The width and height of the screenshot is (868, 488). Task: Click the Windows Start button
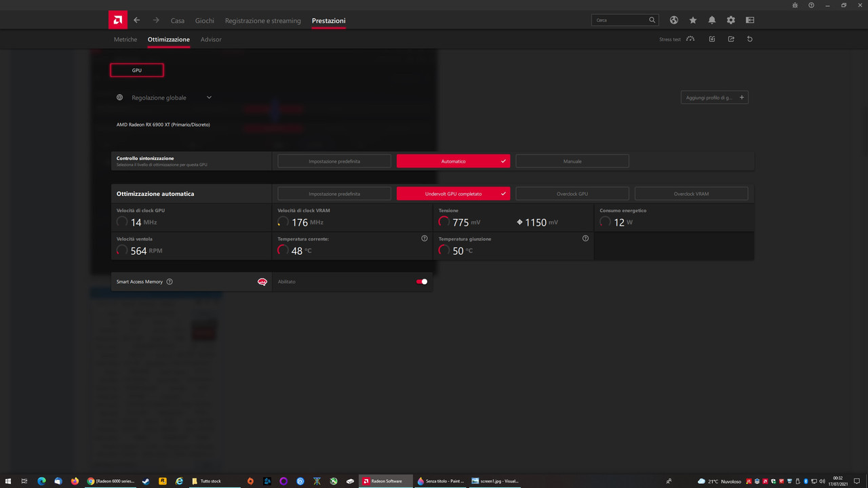click(x=8, y=481)
